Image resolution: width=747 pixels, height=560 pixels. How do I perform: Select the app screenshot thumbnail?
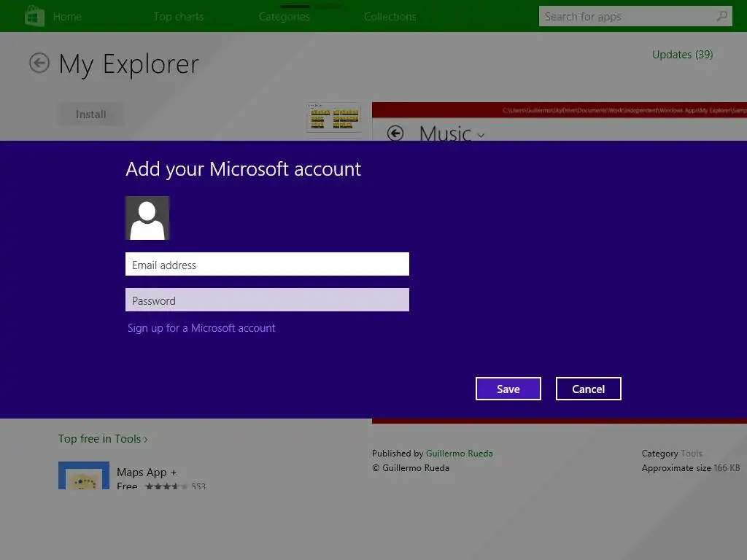pos(333,117)
